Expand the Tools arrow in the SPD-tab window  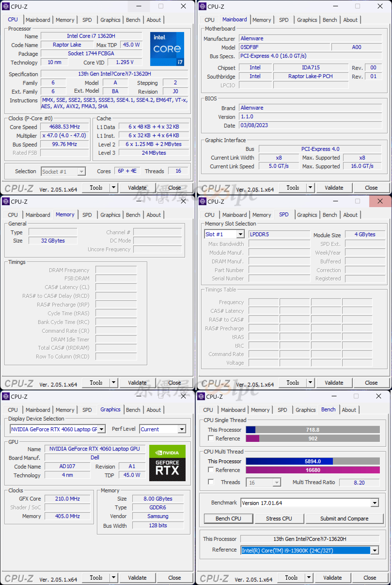(310, 382)
